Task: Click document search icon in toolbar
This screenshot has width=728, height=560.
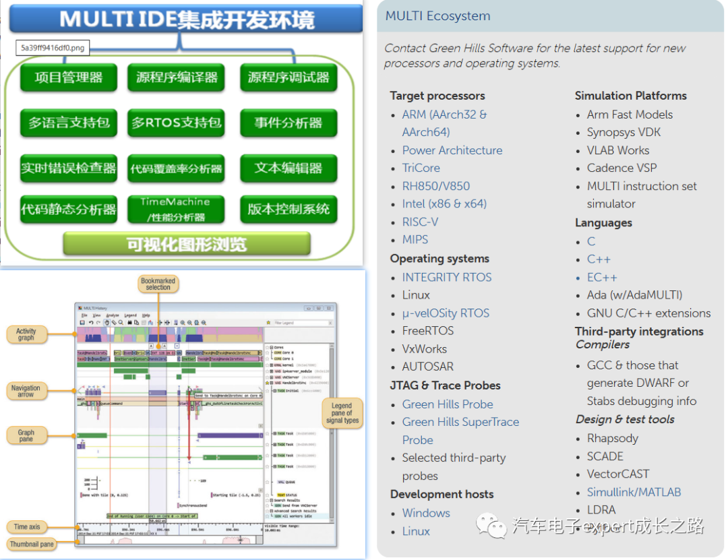Action: coord(136,323)
